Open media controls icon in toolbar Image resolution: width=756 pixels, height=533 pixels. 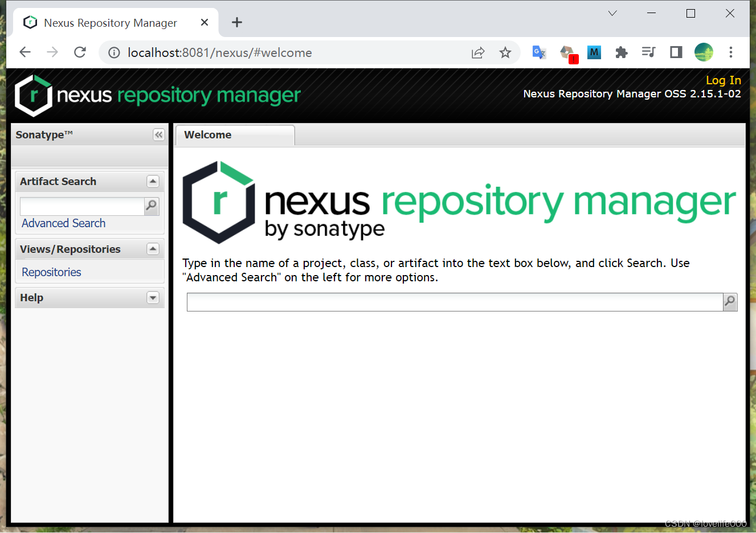coord(648,52)
